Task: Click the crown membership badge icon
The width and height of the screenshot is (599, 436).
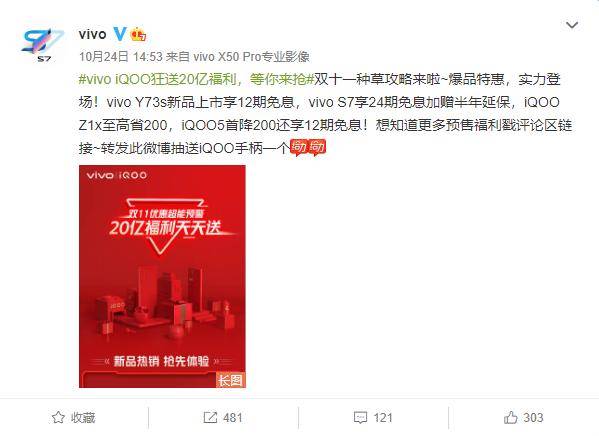Action: (138, 34)
